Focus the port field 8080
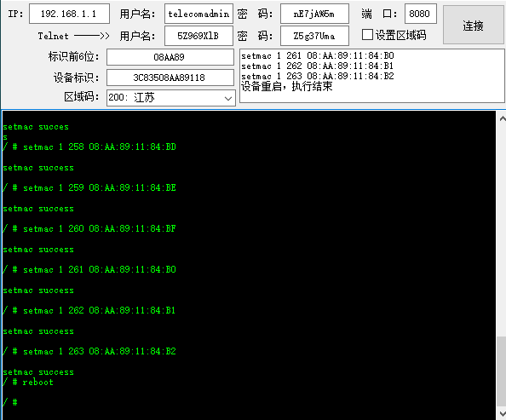Screen dimensions: 506x420 pos(421,14)
